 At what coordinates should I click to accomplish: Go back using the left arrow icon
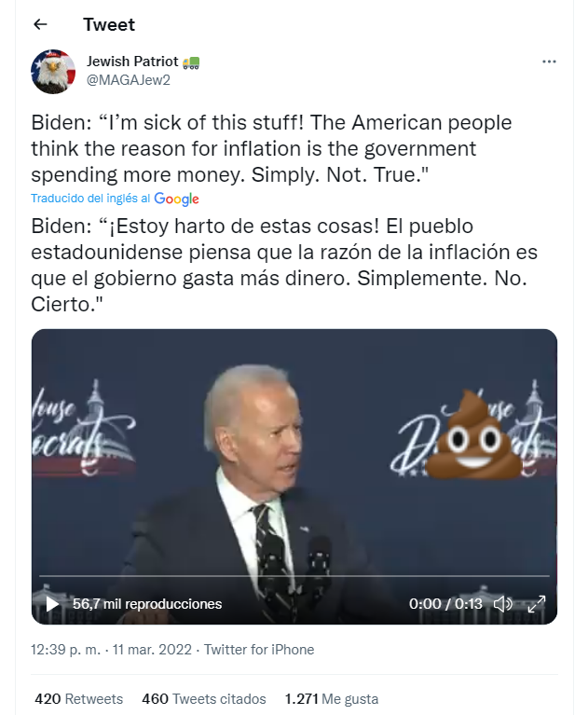[x=41, y=24]
